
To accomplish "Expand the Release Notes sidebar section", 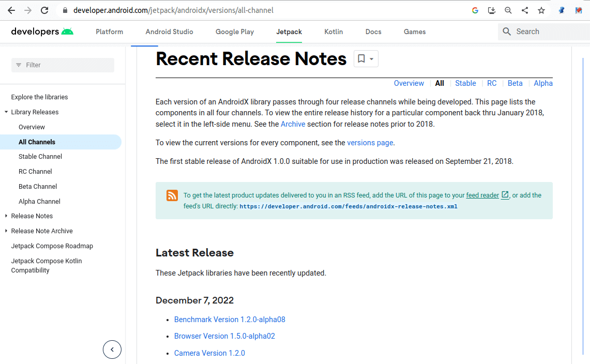I will pos(5,216).
